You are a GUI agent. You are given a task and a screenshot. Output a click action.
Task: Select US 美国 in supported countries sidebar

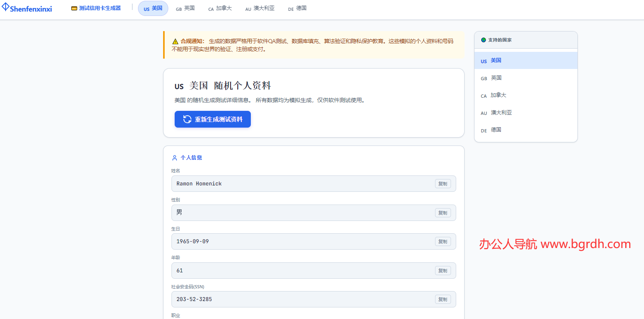(526, 61)
